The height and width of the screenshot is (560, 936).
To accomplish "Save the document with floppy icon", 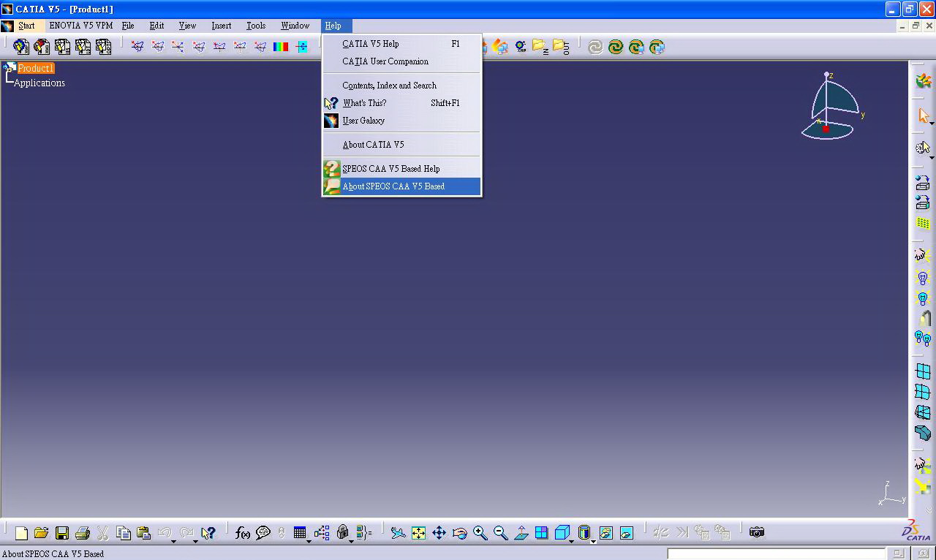I will 62,533.
